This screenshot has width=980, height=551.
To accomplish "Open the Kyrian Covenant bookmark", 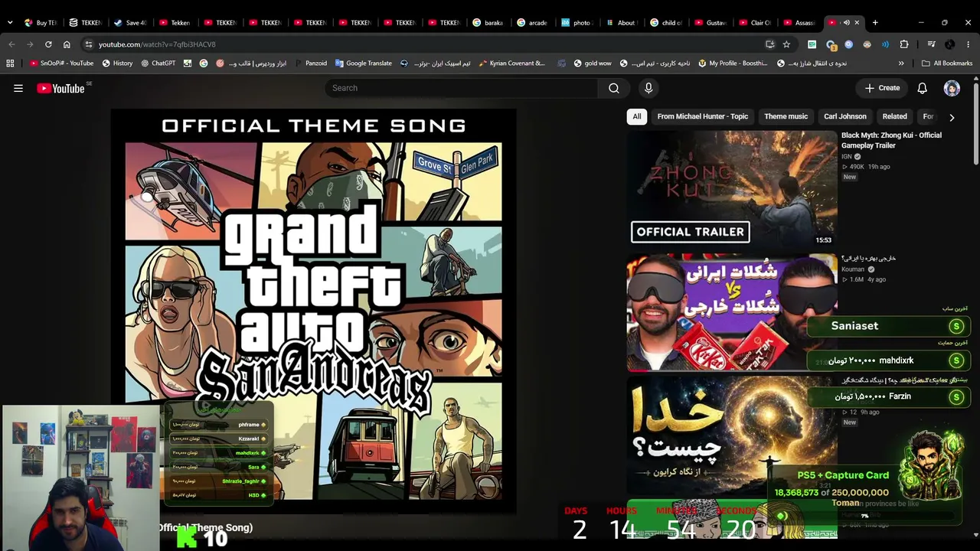I will coord(511,64).
